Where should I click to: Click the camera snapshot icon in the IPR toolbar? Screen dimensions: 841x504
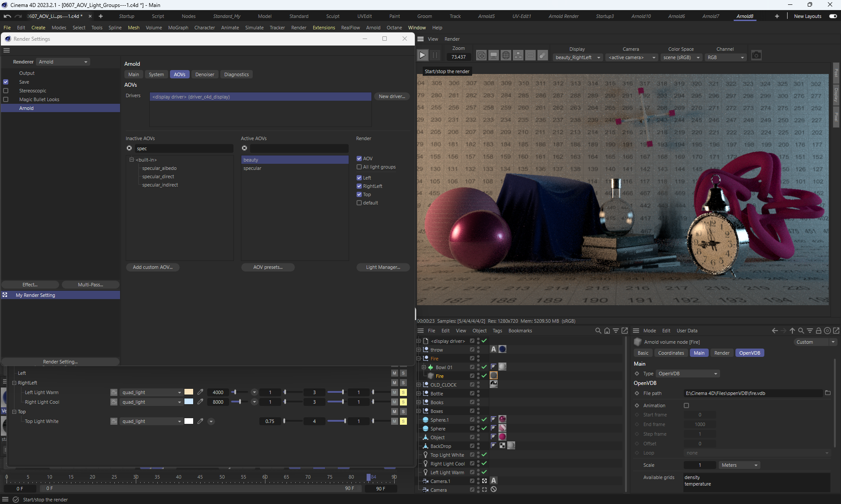[x=756, y=55]
